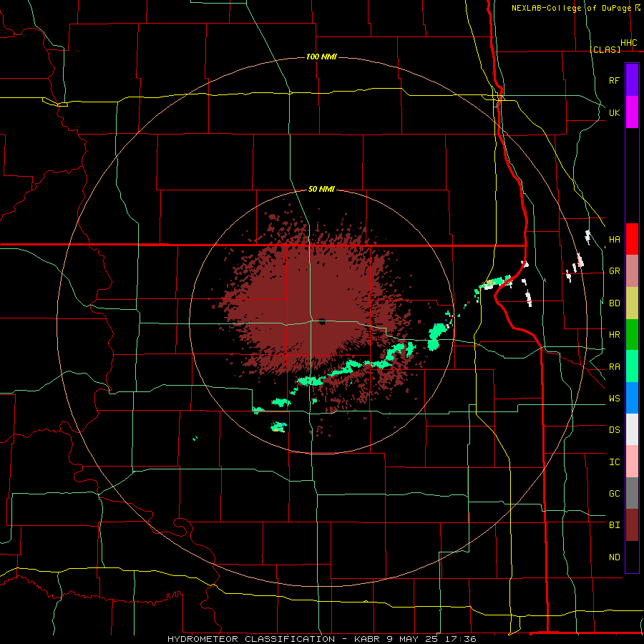Screen dimensions: 644x644
Task: Click the HR heavy rain green swatch
Action: [x=632, y=334]
